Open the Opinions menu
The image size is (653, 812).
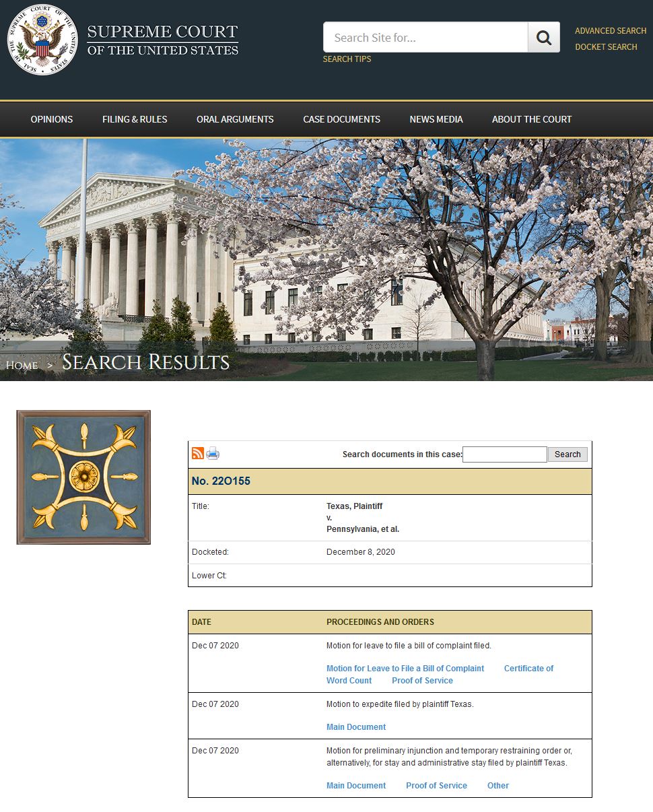(x=52, y=119)
